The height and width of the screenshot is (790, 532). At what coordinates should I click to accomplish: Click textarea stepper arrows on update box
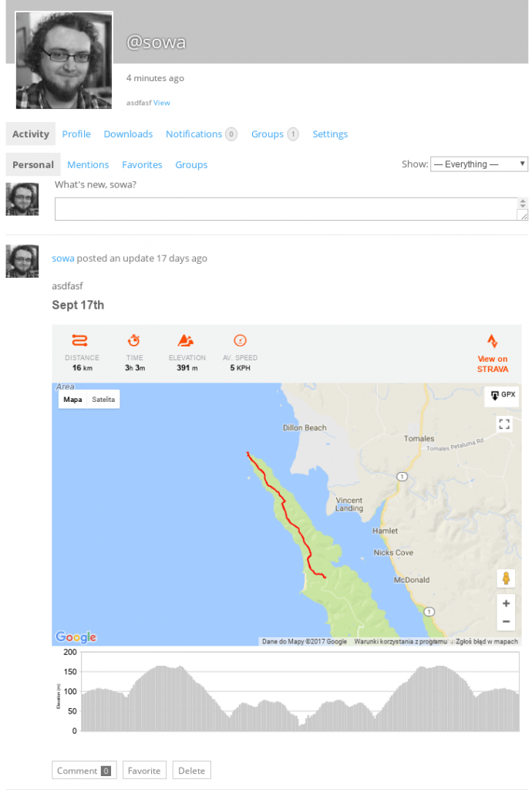tap(523, 204)
